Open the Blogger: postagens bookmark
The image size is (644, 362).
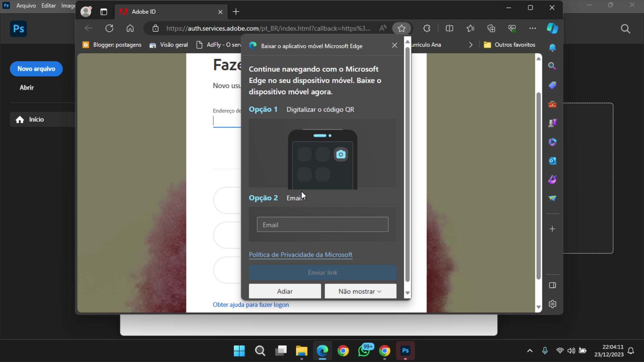point(112,45)
